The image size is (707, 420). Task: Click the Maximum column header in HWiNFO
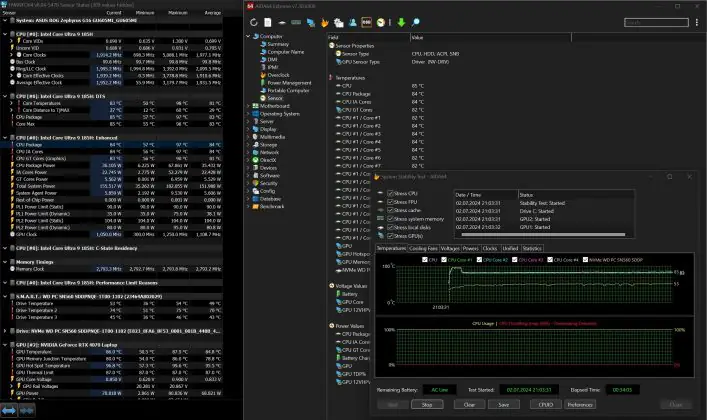(178, 13)
